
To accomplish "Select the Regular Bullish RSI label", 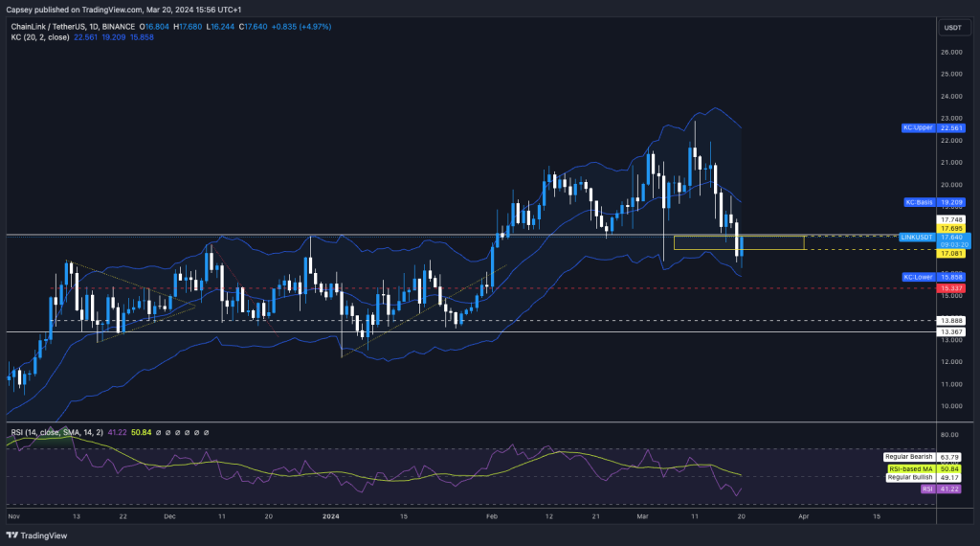I will pos(910,477).
